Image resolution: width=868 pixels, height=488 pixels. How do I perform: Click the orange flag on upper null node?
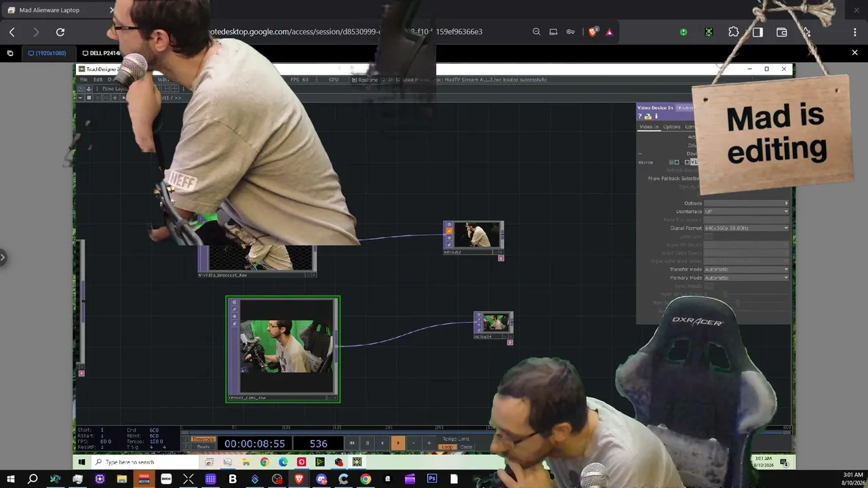tap(448, 231)
